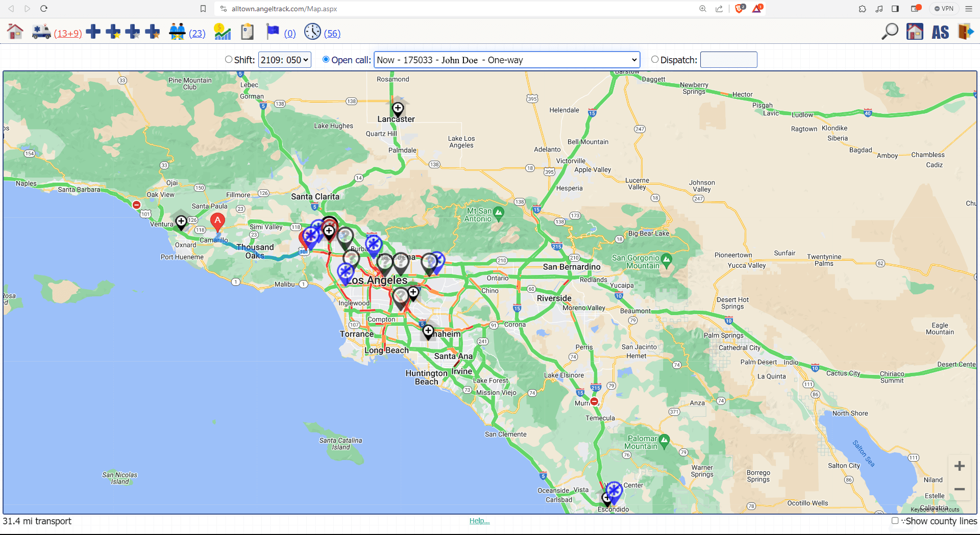
Task: Click the blue-framed house icon
Action: tap(915, 32)
